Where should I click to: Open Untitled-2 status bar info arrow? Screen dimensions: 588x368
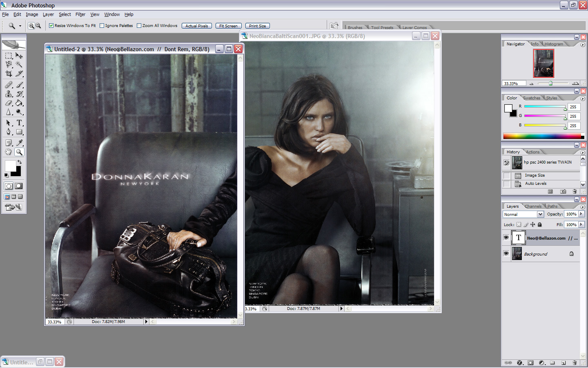[x=146, y=322]
